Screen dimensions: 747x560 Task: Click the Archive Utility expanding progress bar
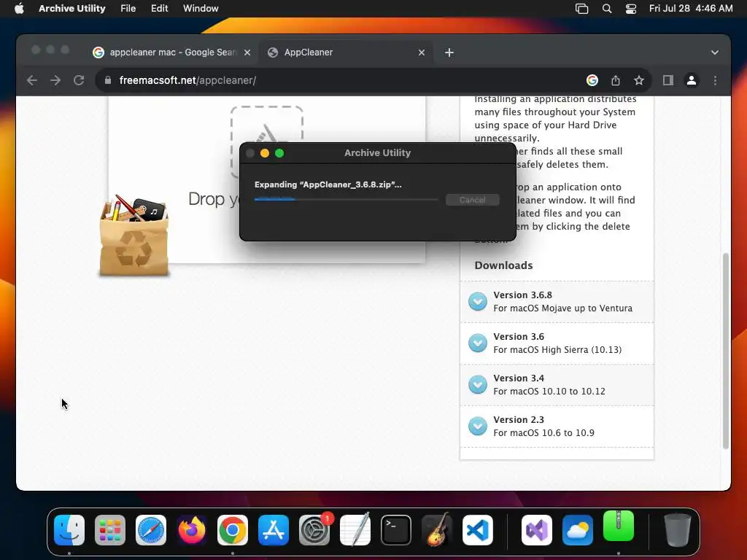(x=346, y=200)
